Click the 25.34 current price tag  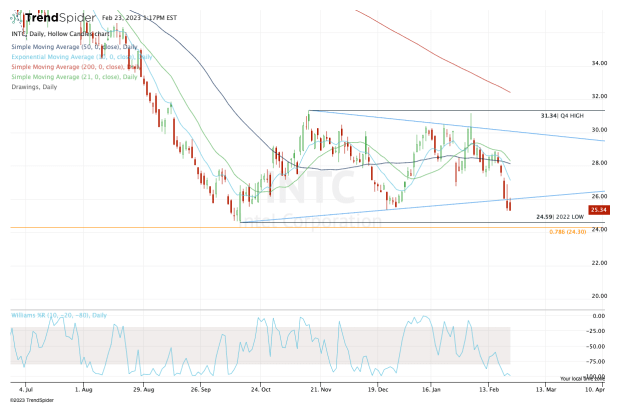[x=600, y=211]
